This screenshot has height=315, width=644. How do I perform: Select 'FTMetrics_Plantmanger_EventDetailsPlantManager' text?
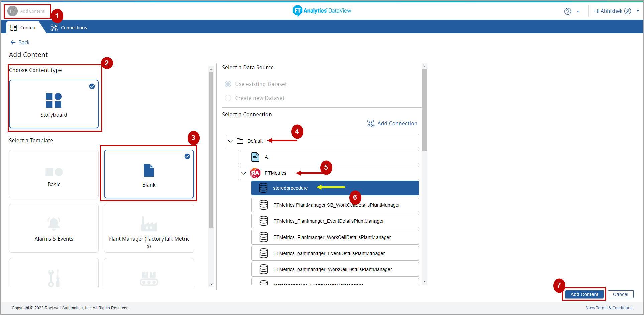[x=328, y=221]
